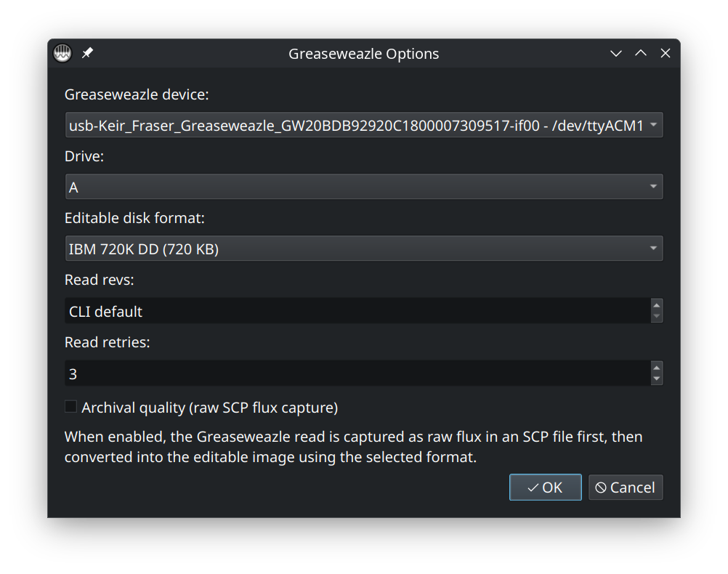Click the Archival quality label text
The width and height of the screenshot is (728, 574).
tap(209, 408)
